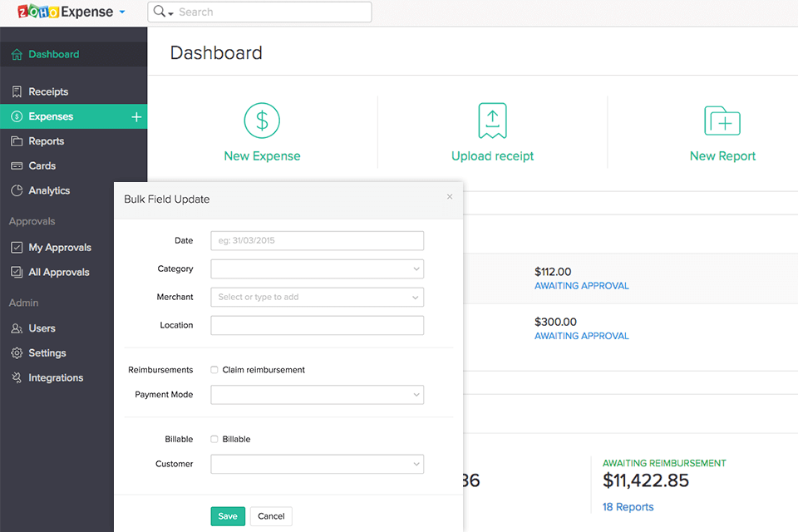Click the New Expense link

click(262, 155)
